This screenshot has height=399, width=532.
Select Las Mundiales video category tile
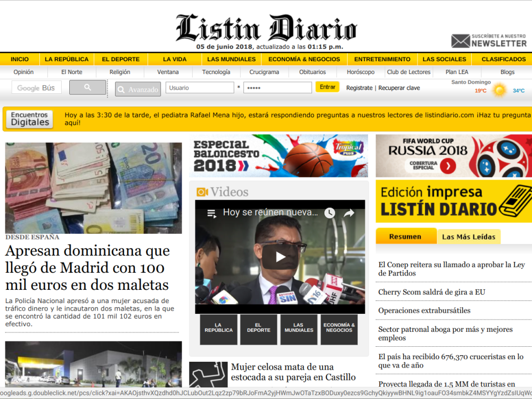(299, 328)
